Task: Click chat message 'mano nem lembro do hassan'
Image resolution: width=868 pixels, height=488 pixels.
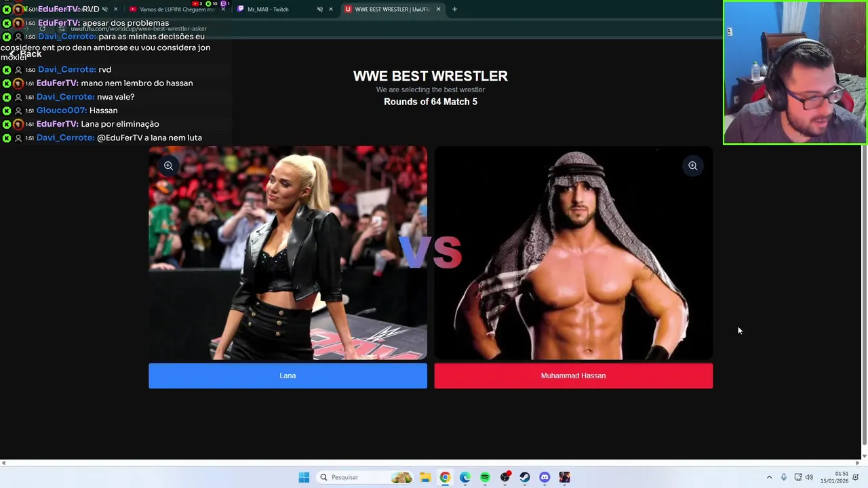Action: 137,83
